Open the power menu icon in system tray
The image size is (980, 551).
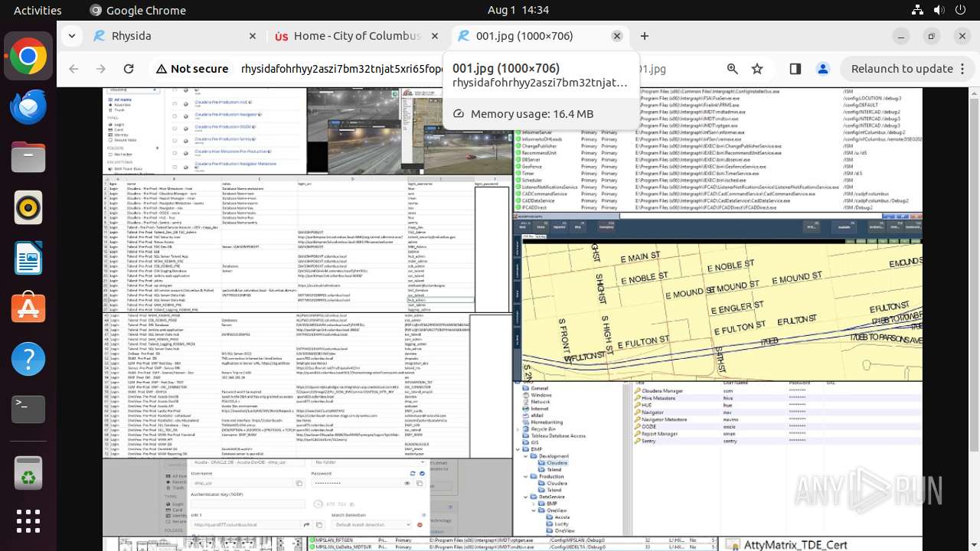coord(959,10)
